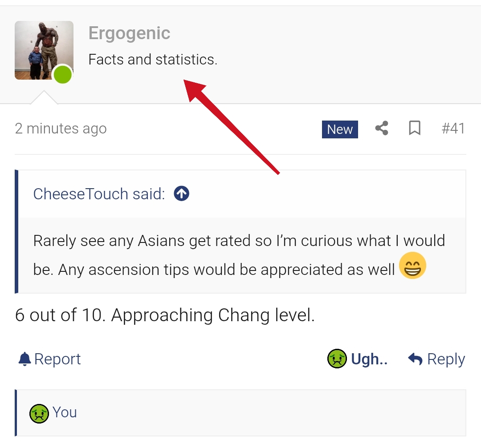Open Ergogenic's avatar picture
This screenshot has height=448, width=481.
pyautogui.click(x=44, y=50)
